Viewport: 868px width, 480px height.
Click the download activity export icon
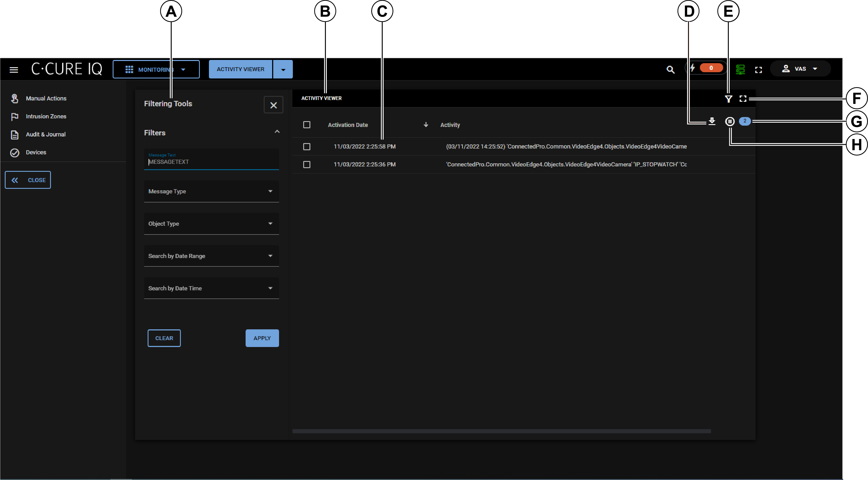(x=712, y=121)
